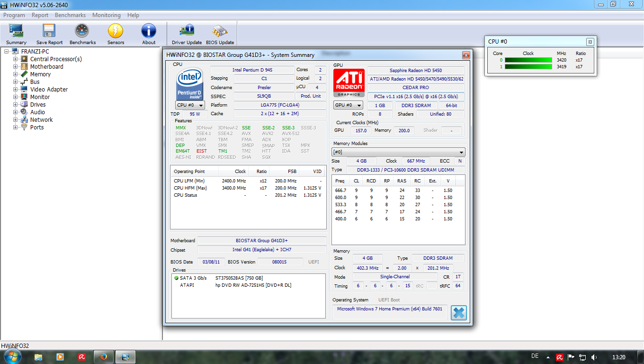Click the Core 0 clock bar
Image resolution: width=644 pixels, height=364 pixels.
528,60
